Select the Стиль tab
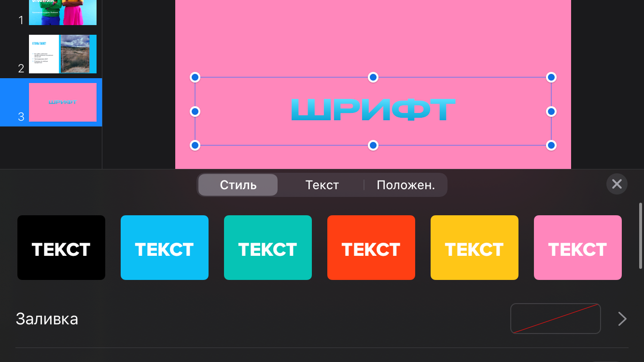 click(238, 185)
